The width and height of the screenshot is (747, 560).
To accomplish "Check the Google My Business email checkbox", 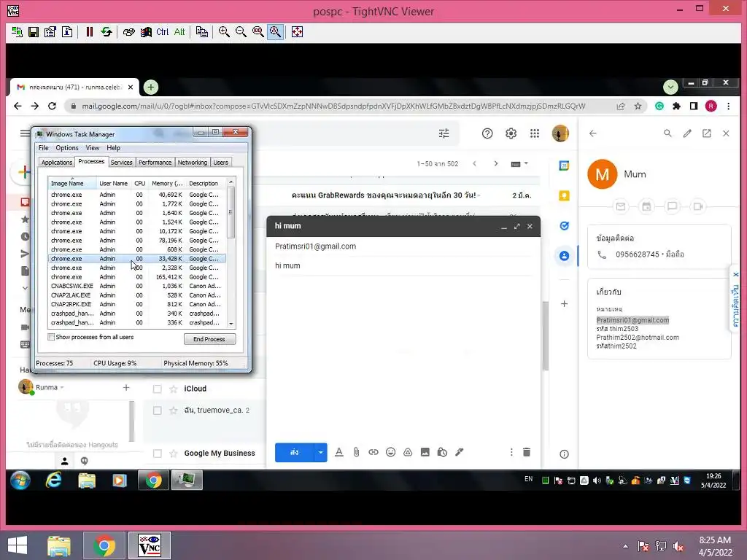I will [158, 454].
